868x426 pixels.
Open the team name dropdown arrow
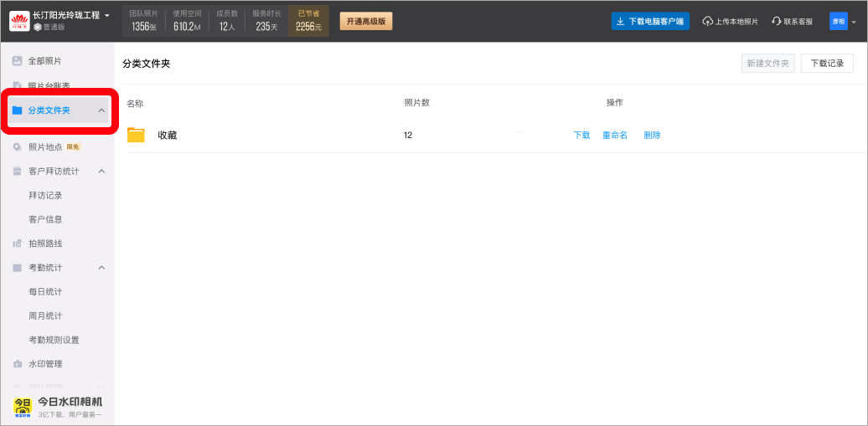tap(107, 16)
